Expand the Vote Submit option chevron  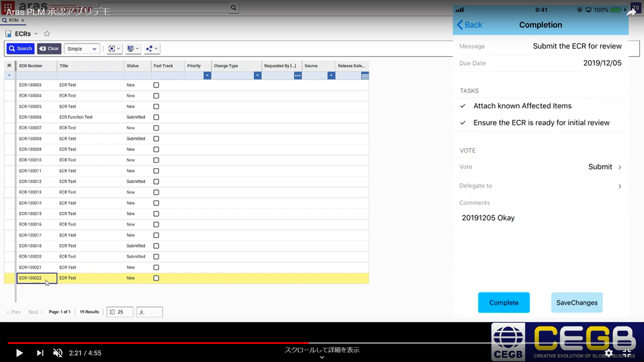(620, 167)
